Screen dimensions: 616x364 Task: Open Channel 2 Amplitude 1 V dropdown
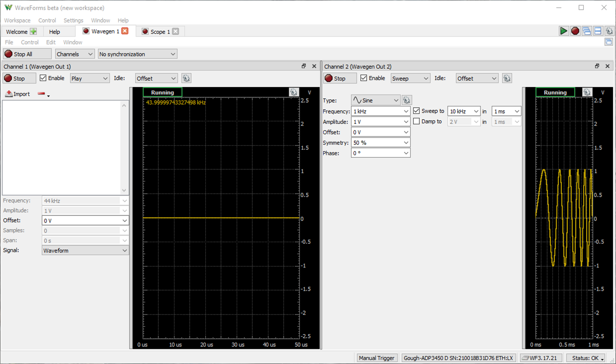coord(381,122)
